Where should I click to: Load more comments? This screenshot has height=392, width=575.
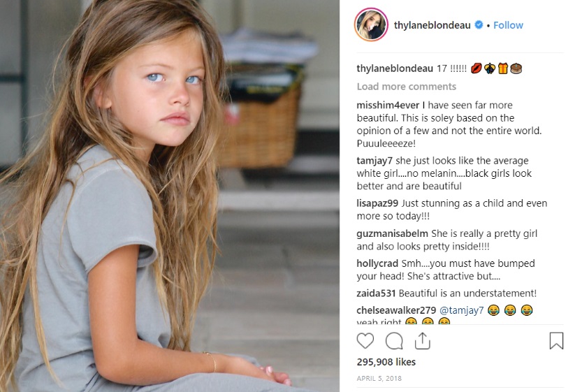pos(407,87)
